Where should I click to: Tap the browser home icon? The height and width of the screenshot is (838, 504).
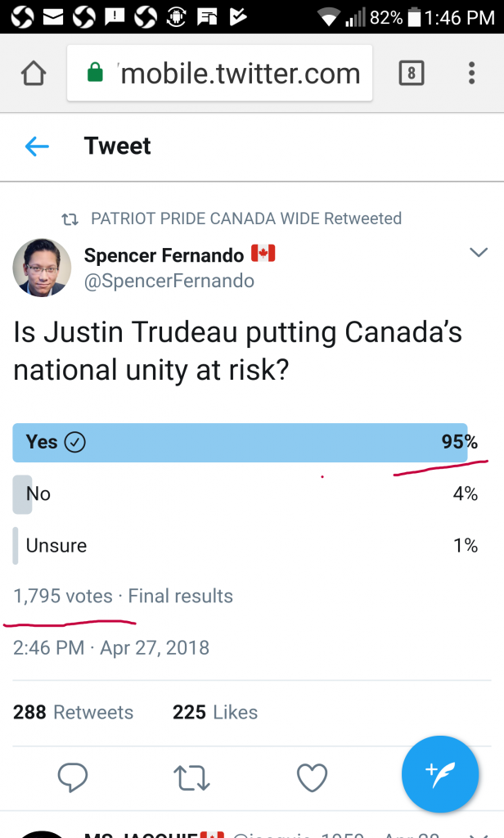tap(33, 74)
